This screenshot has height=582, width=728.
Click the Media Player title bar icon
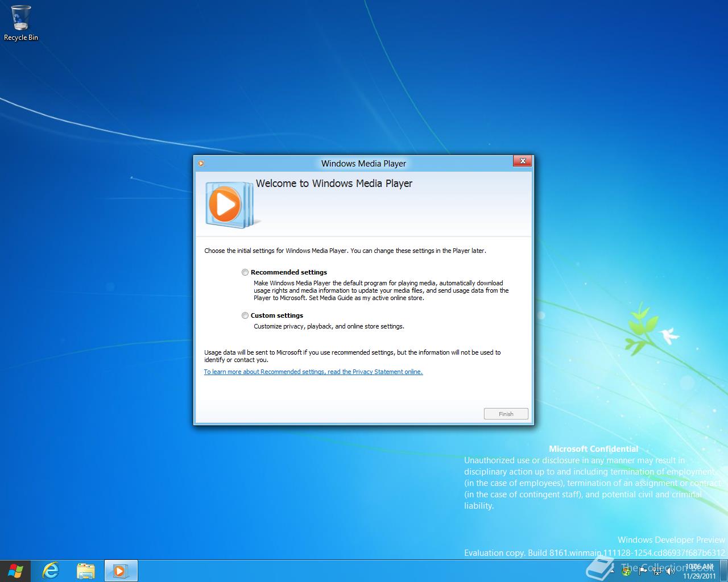click(201, 164)
